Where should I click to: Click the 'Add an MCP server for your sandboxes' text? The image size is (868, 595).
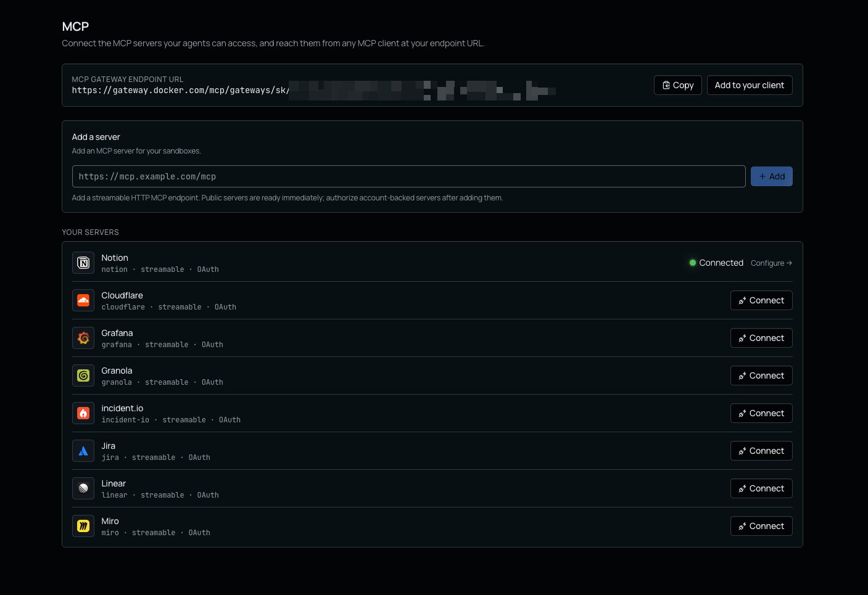coord(136,151)
